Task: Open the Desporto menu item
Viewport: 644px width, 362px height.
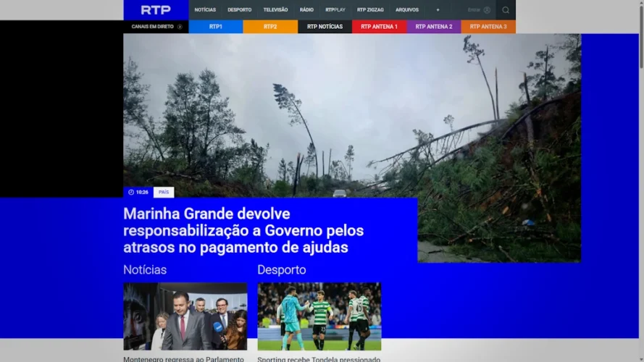Action: click(x=239, y=10)
